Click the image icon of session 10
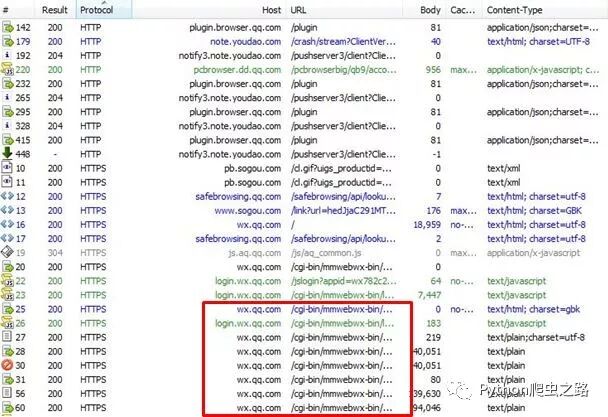The height and width of the screenshot is (417, 608). 7,168
